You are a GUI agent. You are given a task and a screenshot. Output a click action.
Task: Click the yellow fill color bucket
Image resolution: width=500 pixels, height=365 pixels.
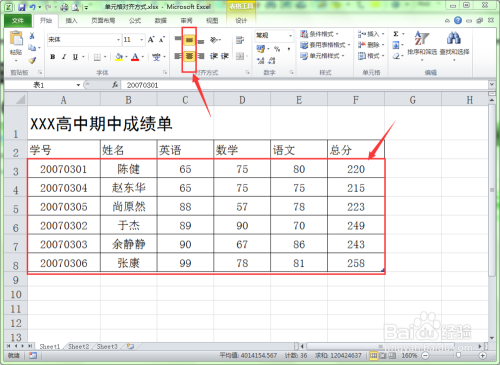pyautogui.click(x=119, y=57)
